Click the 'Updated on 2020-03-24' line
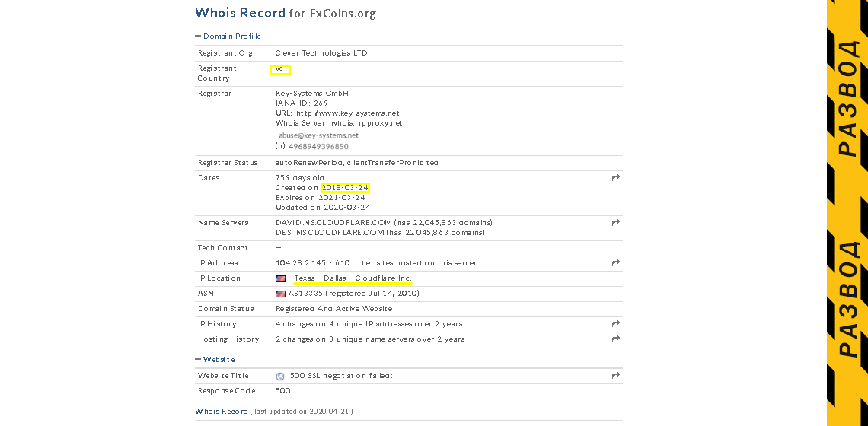The image size is (868, 426). coord(323,208)
